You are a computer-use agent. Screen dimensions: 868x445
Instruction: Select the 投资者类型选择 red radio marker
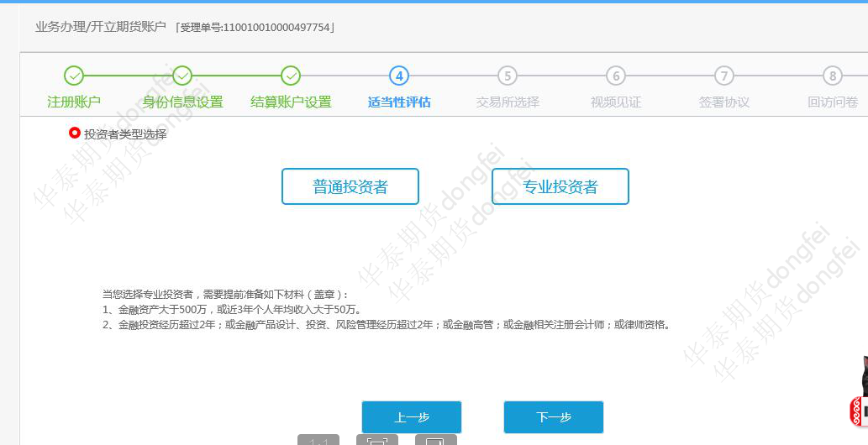tap(75, 133)
